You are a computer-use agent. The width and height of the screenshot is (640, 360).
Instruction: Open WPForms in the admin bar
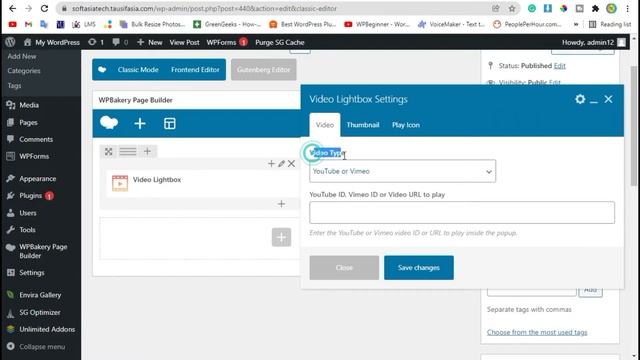[227, 42]
